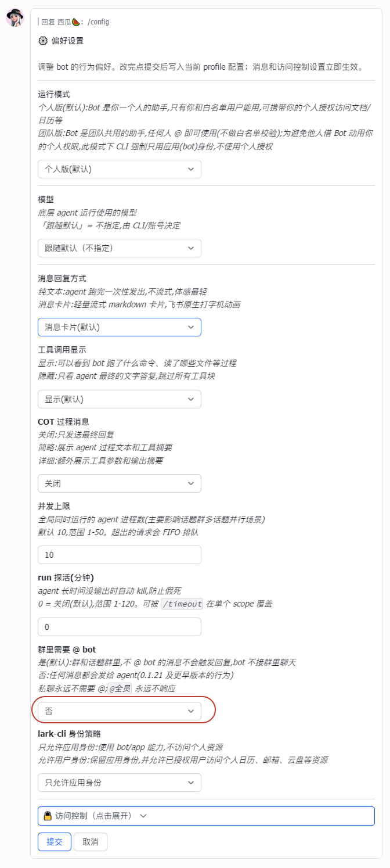The height and width of the screenshot is (868, 390).
Task: Click the chevron arrow in 个人版(默认) dropdown
Action: (191, 169)
